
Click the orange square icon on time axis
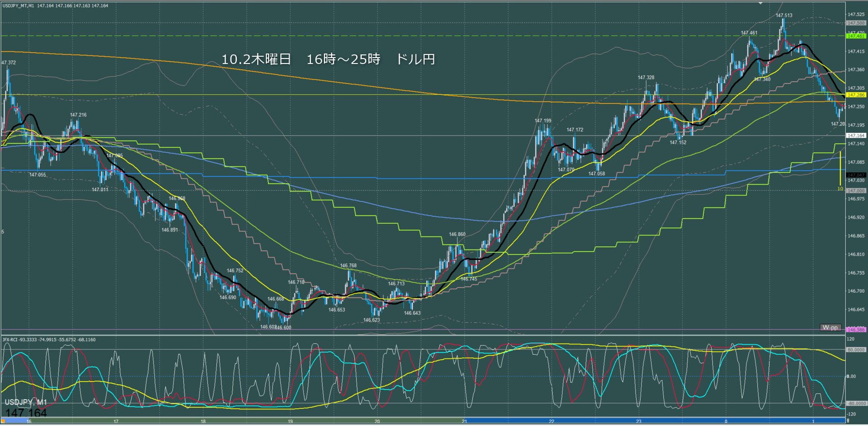pos(3,421)
